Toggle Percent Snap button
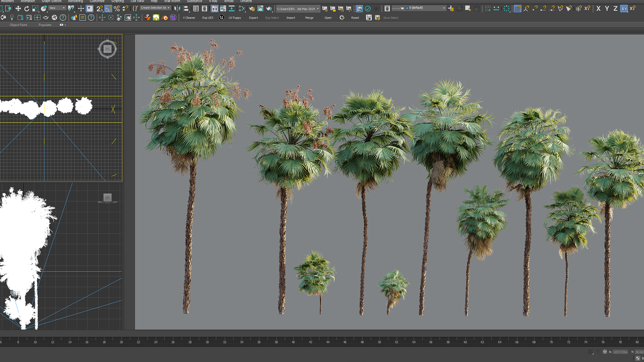This screenshot has width=644, height=362. (x=117, y=8)
